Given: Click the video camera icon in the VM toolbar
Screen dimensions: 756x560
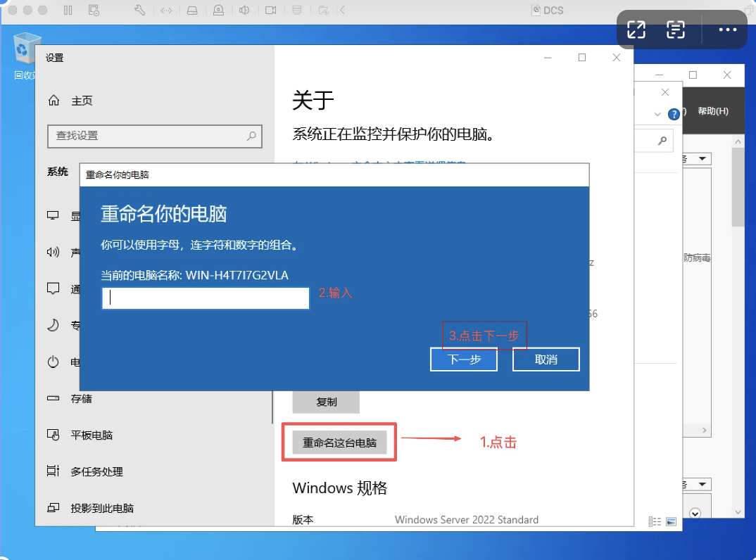Looking at the screenshot, I should 270,10.
